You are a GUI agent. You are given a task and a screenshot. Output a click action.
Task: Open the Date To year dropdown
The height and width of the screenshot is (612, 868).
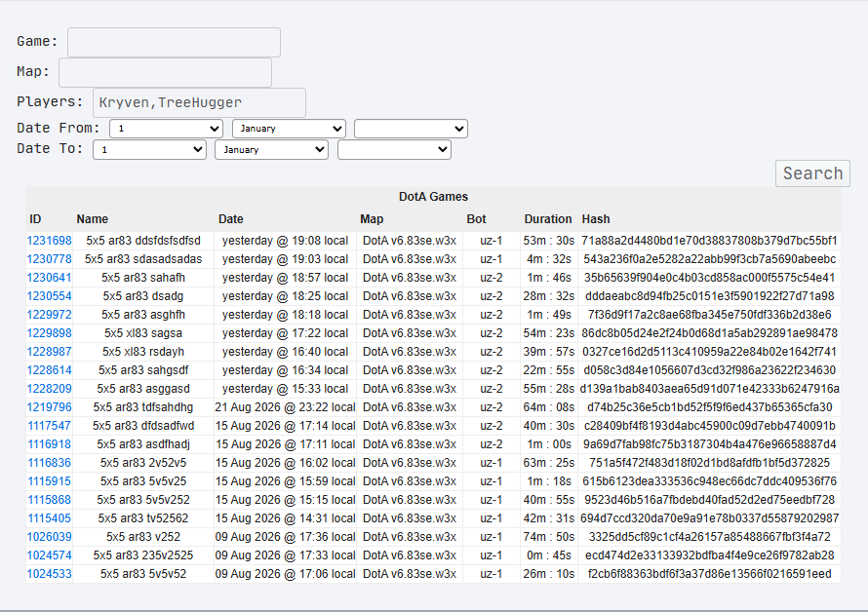394,149
